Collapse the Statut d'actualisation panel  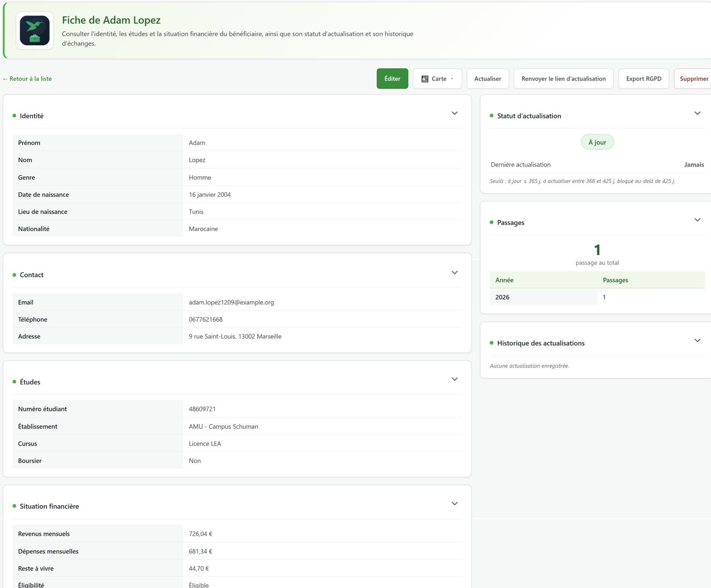pyautogui.click(x=697, y=113)
